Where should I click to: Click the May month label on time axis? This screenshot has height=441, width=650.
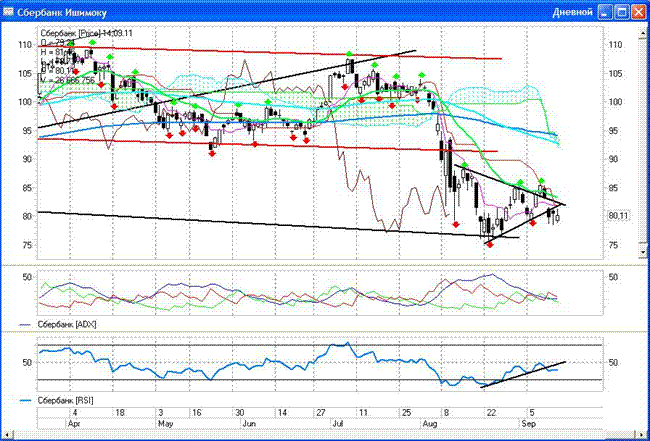click(x=165, y=424)
